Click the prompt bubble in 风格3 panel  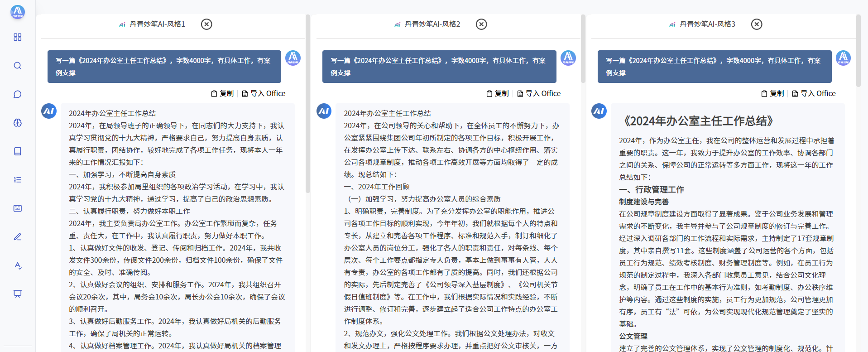pyautogui.click(x=715, y=67)
